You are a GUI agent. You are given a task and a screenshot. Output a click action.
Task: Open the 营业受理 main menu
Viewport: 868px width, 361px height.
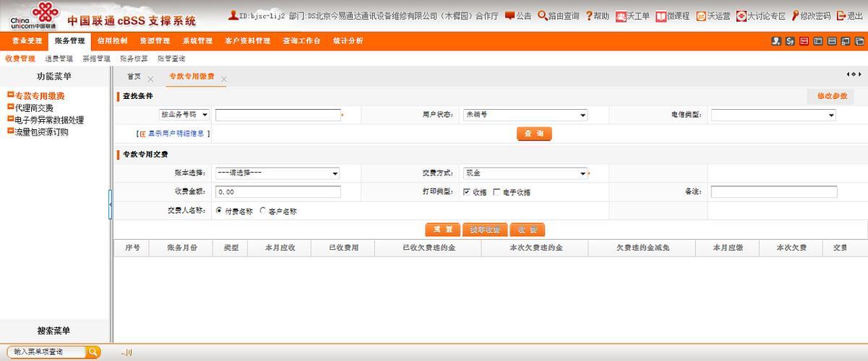pos(27,41)
